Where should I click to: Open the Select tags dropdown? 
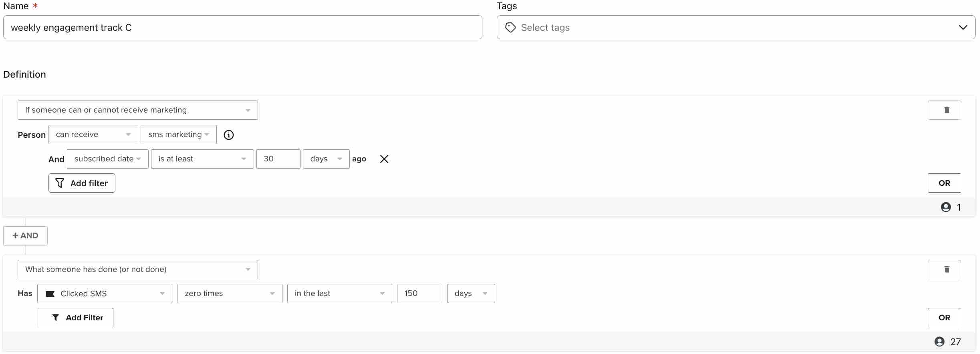coord(736,27)
